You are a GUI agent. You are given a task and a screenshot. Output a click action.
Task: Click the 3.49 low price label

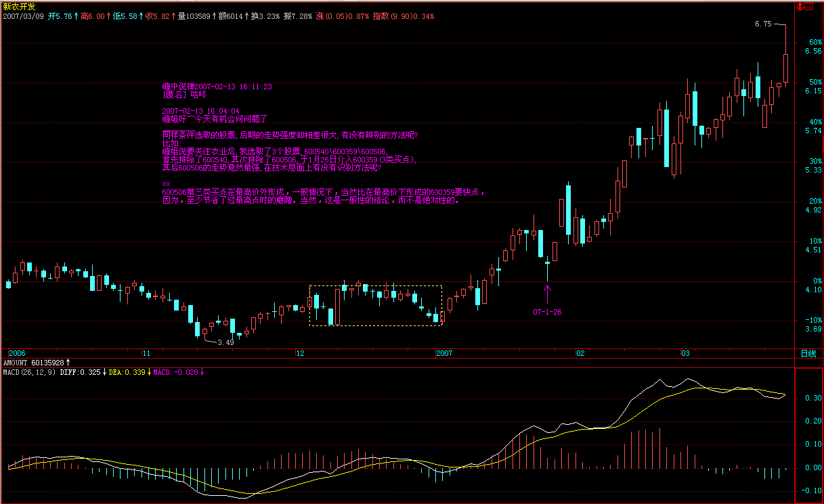(225, 342)
